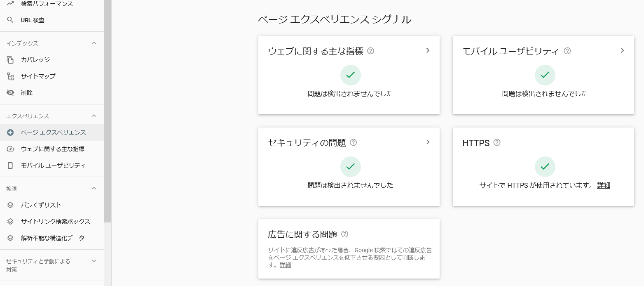Click help icon beside セキュリティの問題
Viewport: 644px width, 286px height.
tap(353, 142)
